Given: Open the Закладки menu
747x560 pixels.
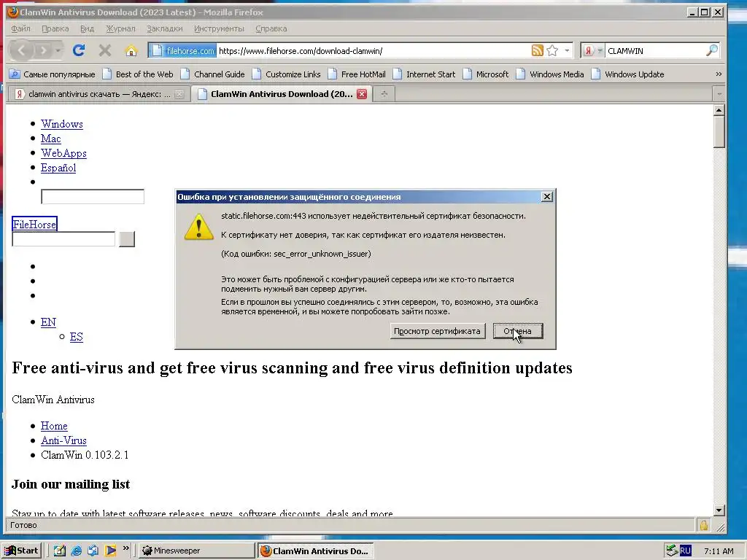Looking at the screenshot, I should pyautogui.click(x=164, y=28).
